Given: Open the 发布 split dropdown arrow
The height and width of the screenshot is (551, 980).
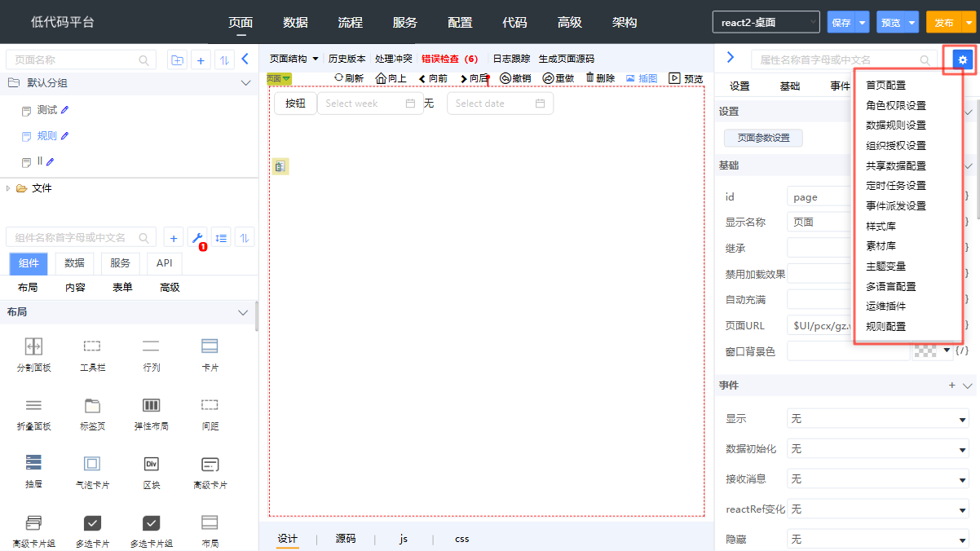Looking at the screenshot, I should tap(969, 22).
